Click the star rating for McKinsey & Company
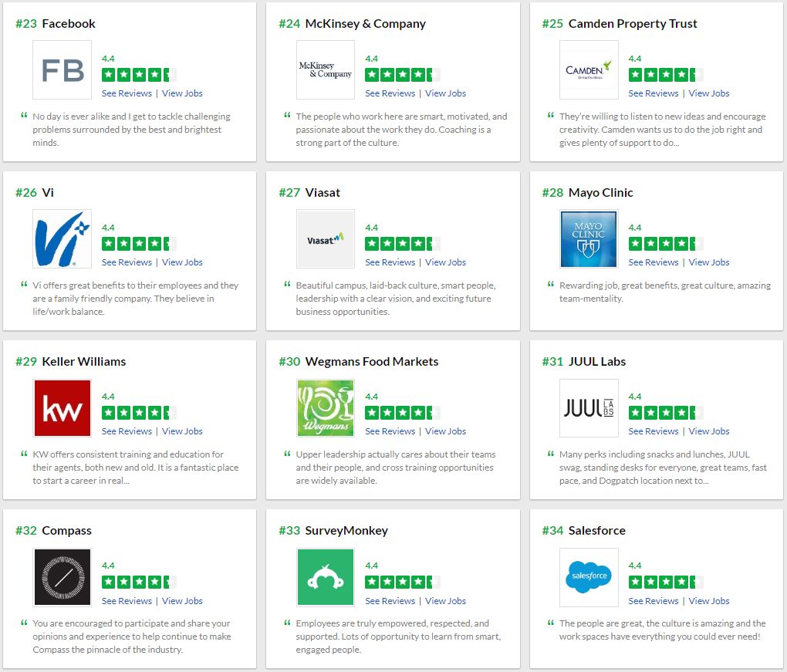This screenshot has width=787, height=672. coord(403,75)
